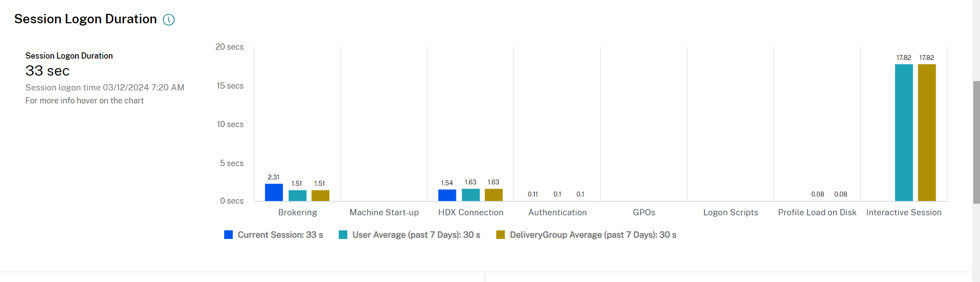The image size is (980, 282).
Task: Click the teal Interactive Session bar
Action: pos(903,132)
